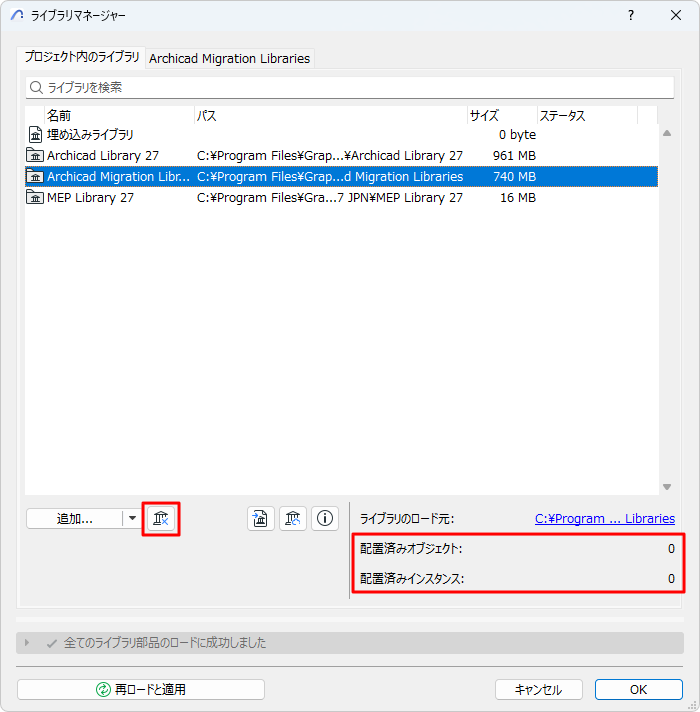The image size is (700, 712).
Task: Click the MEP Library 27 path cell
Action: click(x=330, y=198)
